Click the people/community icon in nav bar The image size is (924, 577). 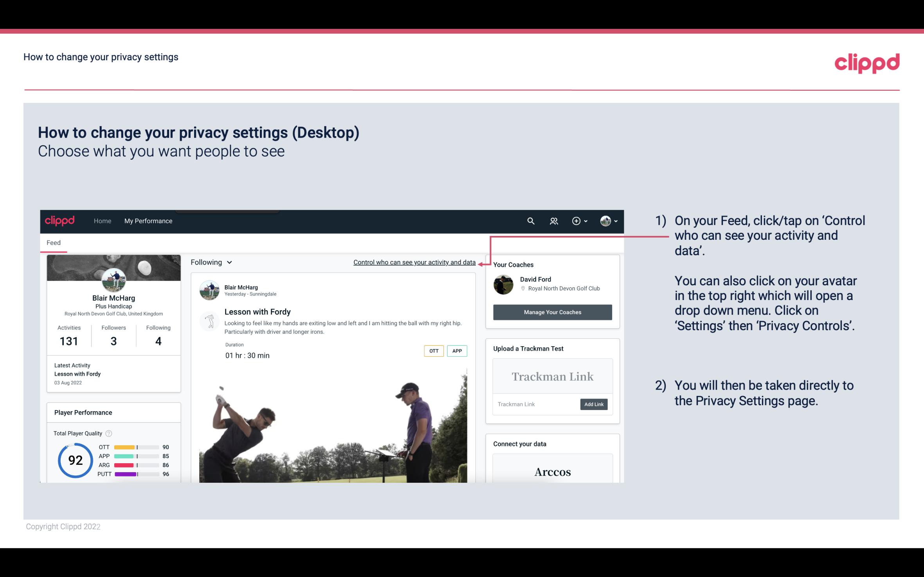pyautogui.click(x=554, y=221)
